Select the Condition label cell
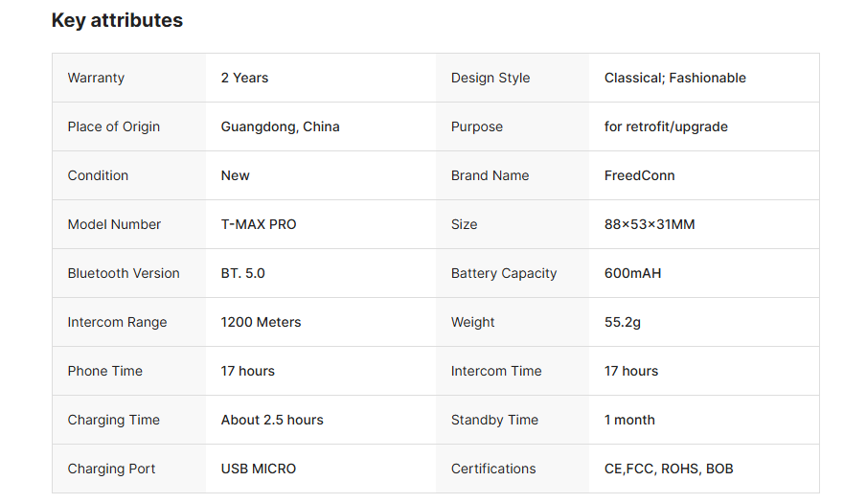The image size is (844, 504). click(98, 175)
